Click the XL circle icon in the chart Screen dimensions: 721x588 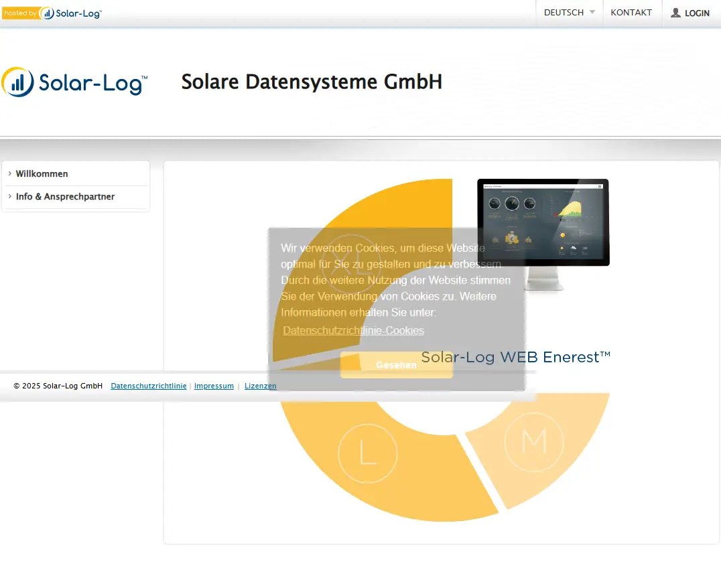(352, 265)
